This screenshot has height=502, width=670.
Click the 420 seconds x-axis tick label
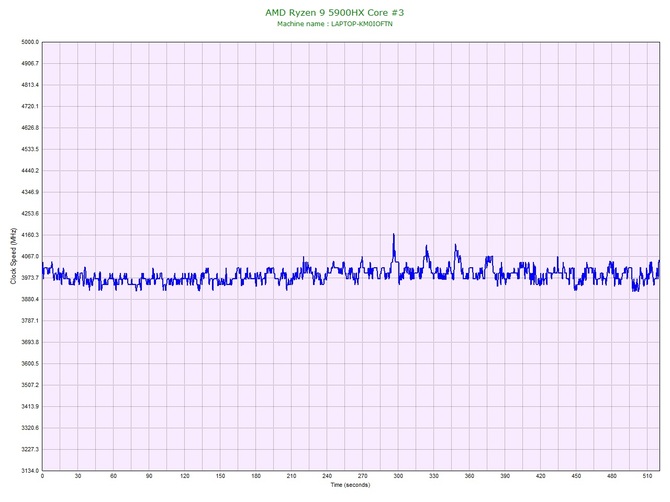541,476
